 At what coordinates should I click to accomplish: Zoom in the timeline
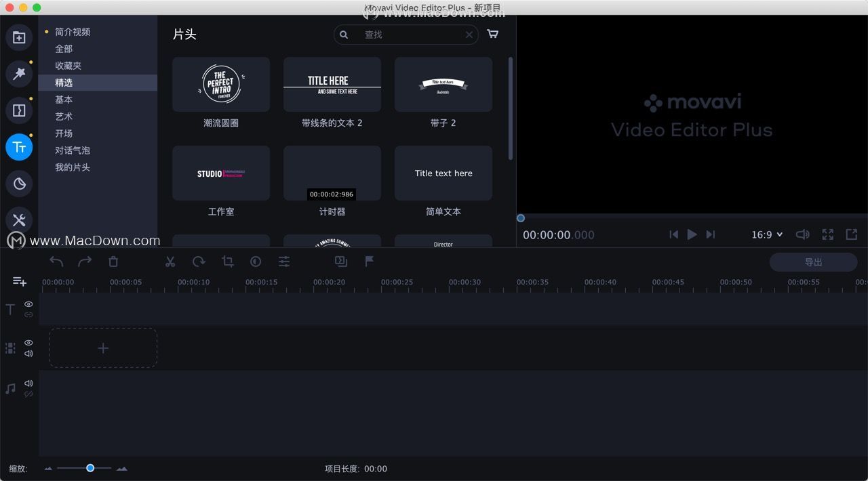(122, 469)
